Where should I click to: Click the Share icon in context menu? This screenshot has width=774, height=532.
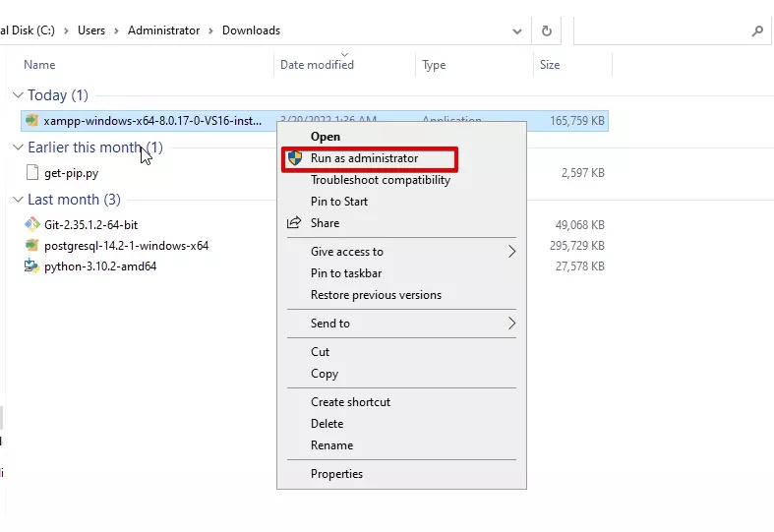(294, 223)
